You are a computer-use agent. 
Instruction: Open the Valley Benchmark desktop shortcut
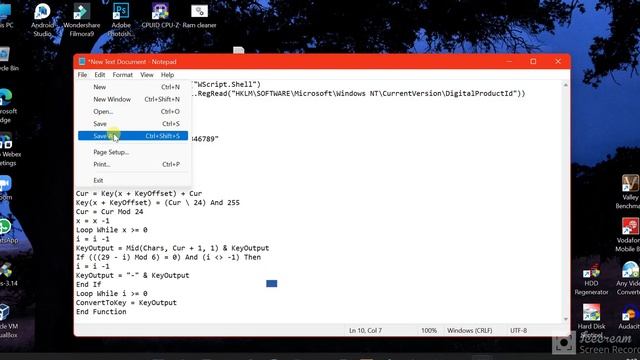pyautogui.click(x=630, y=192)
